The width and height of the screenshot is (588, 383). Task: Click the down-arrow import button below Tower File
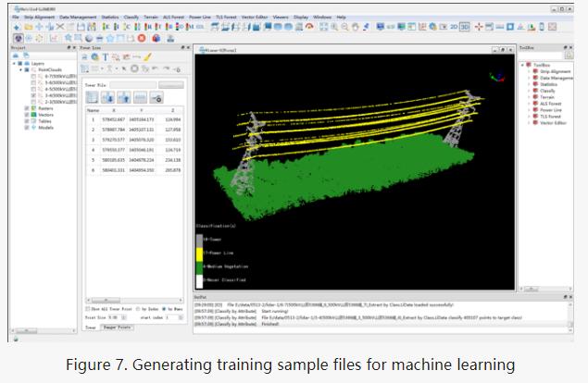pyautogui.click(x=108, y=97)
